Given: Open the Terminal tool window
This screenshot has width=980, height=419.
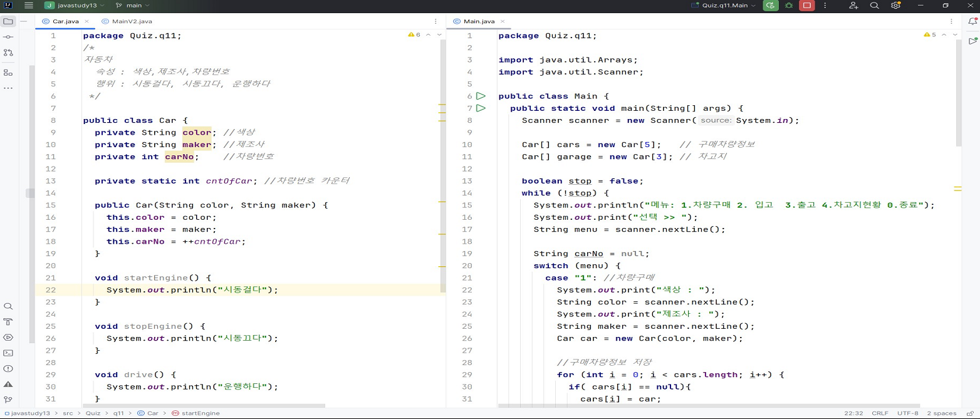Looking at the screenshot, I should click(8, 353).
